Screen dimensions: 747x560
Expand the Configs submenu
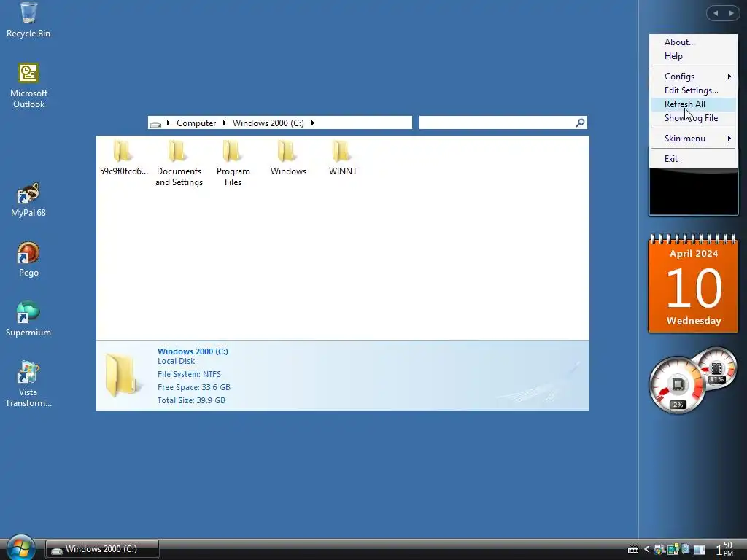(x=693, y=76)
